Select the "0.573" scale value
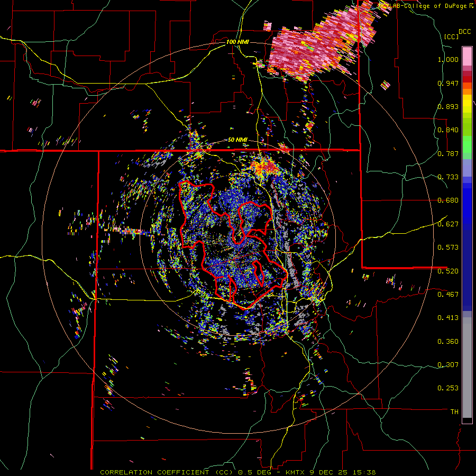476x476 pixels. click(x=448, y=248)
